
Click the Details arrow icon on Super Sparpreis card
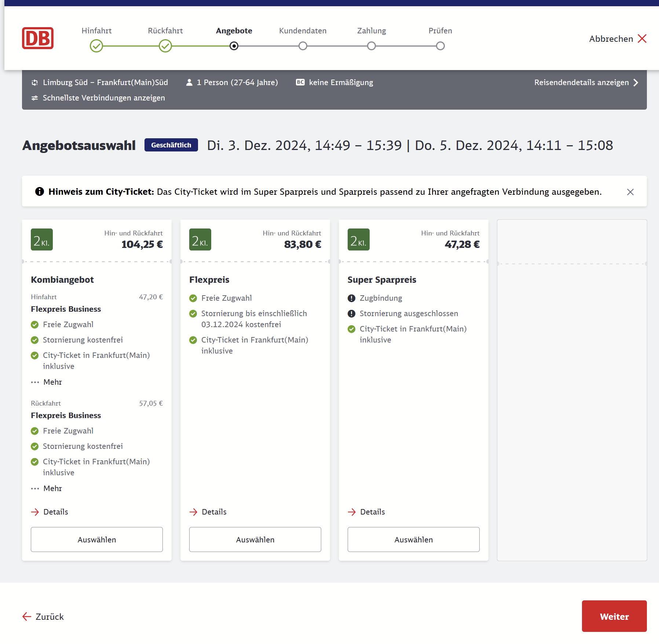(x=352, y=512)
